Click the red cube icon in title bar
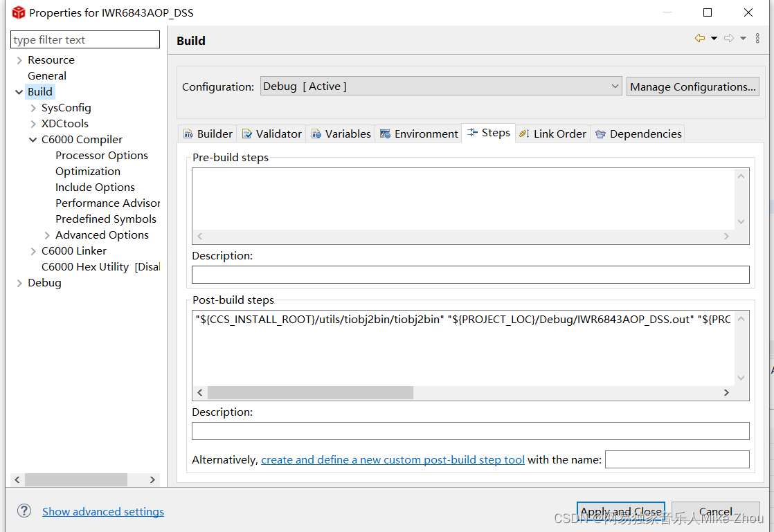The image size is (774, 532). point(17,12)
